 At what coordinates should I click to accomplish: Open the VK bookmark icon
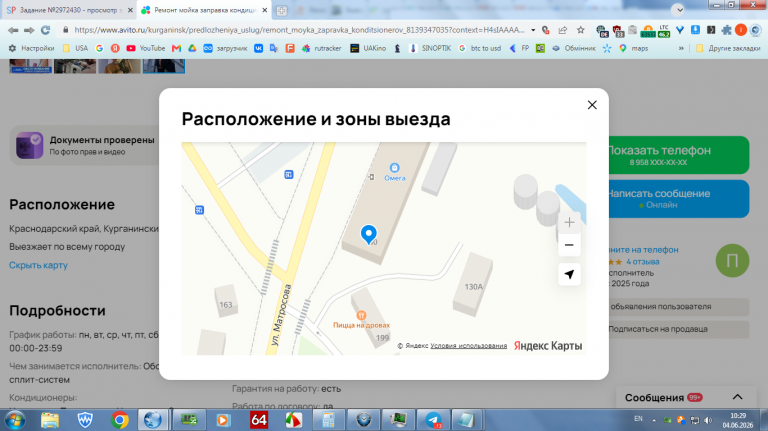tap(258, 48)
